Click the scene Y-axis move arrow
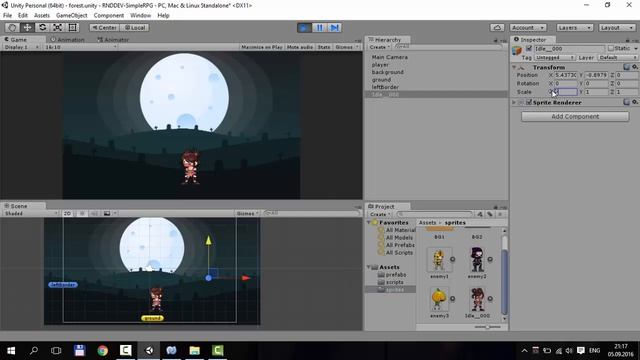Image resolution: width=640 pixels, height=360 pixels. coord(209,241)
